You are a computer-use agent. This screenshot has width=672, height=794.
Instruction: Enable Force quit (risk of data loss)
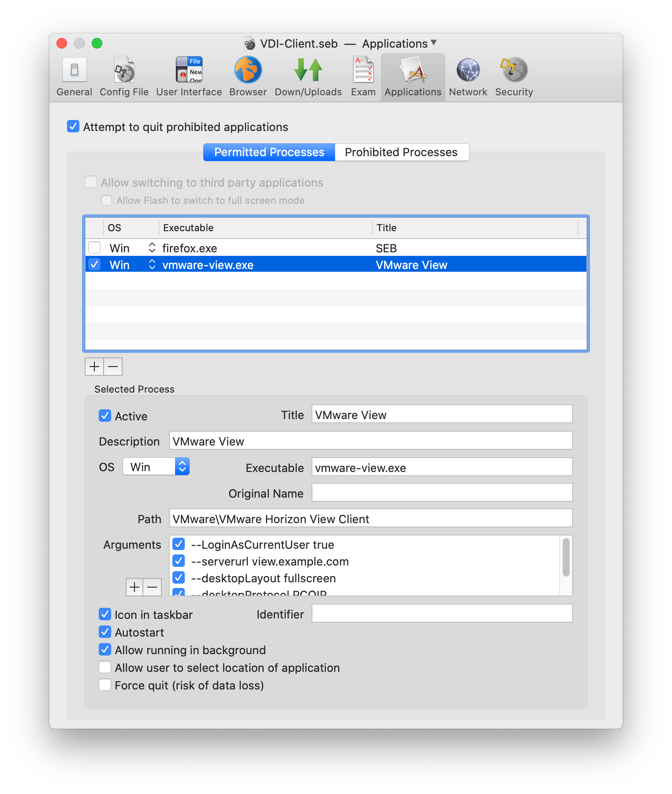point(105,685)
